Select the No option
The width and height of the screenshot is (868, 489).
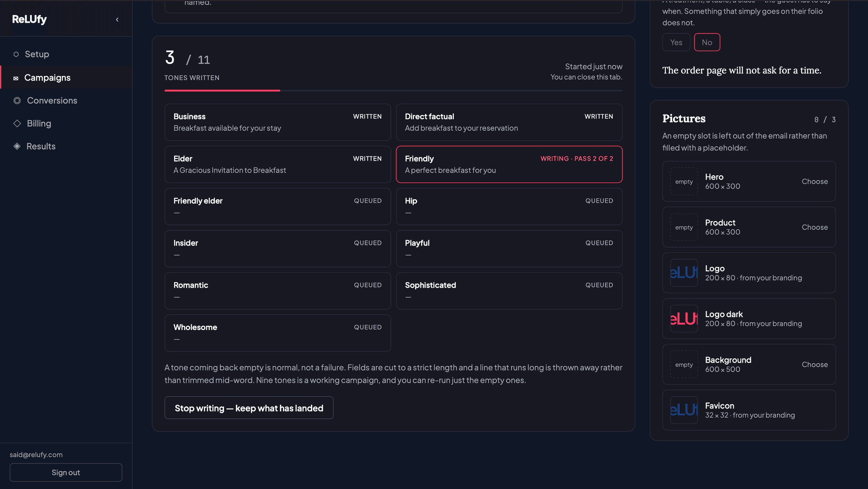point(707,42)
